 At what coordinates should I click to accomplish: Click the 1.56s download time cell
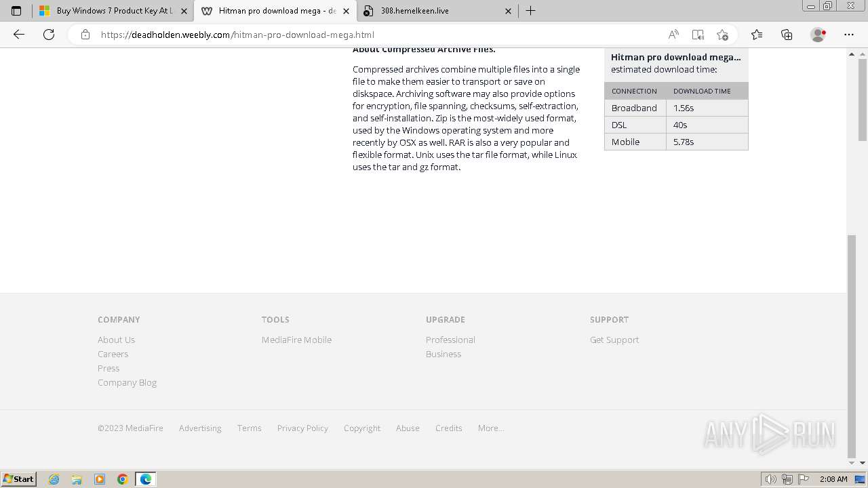click(707, 108)
